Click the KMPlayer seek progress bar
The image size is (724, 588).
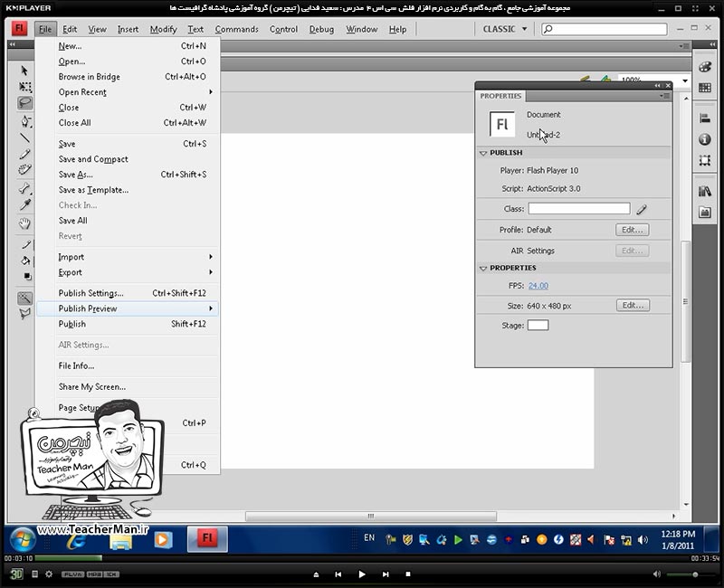[x=362, y=558]
